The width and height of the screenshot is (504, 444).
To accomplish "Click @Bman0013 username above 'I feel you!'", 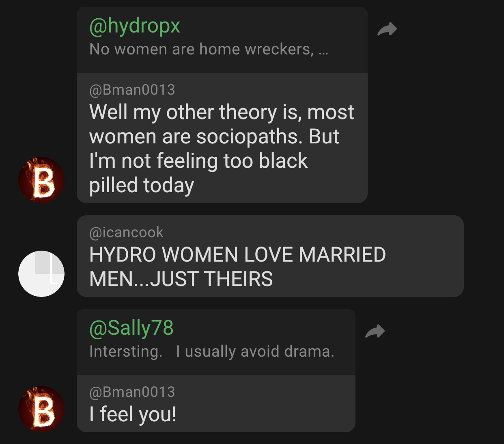I will pyautogui.click(x=132, y=392).
